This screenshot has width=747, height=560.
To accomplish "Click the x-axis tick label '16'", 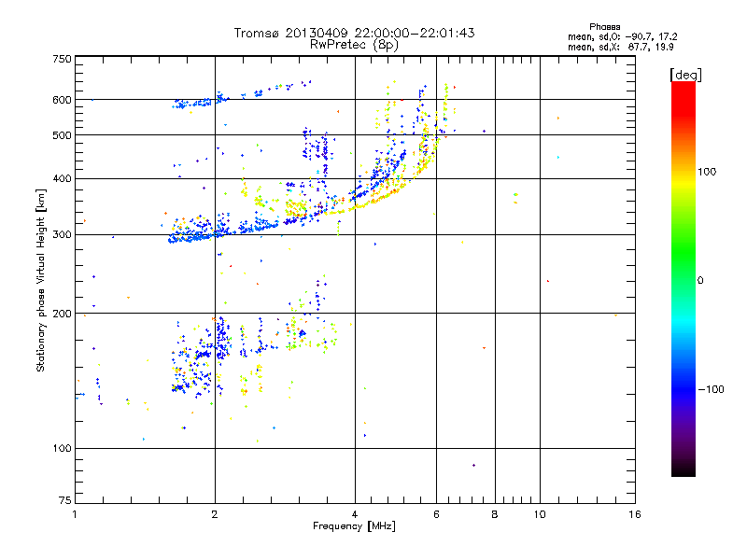I will pos(635,514).
